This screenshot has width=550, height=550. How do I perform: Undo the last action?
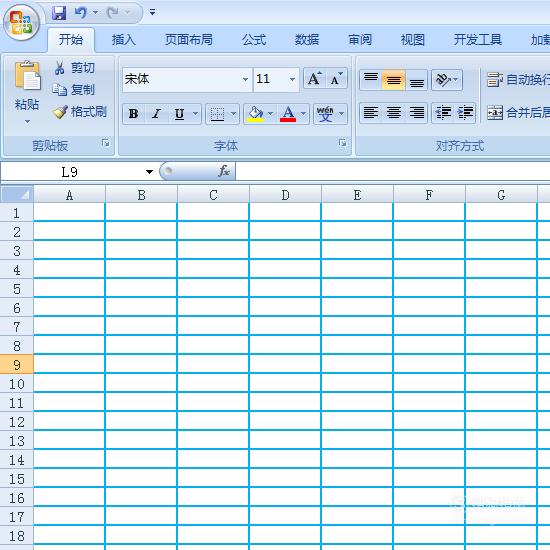[x=81, y=13]
